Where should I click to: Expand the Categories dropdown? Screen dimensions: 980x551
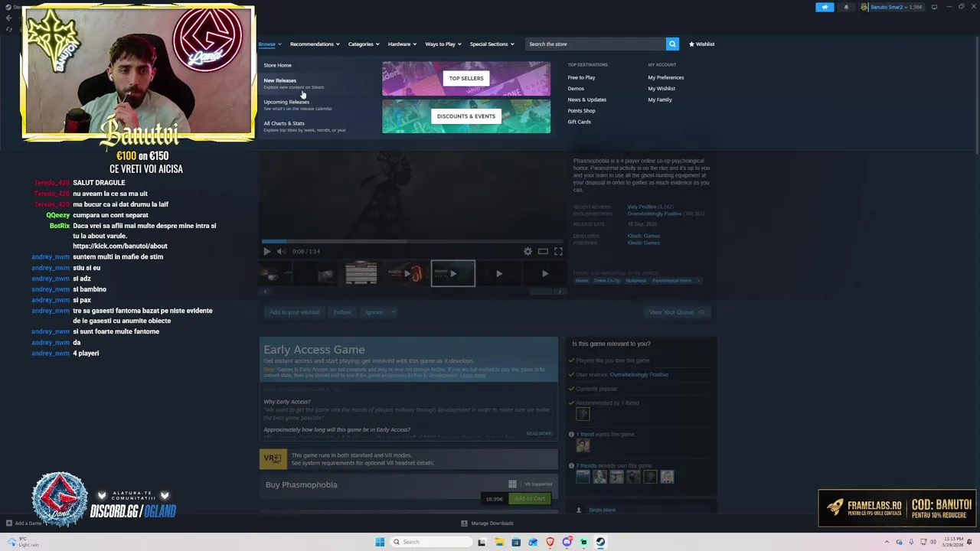pyautogui.click(x=364, y=44)
